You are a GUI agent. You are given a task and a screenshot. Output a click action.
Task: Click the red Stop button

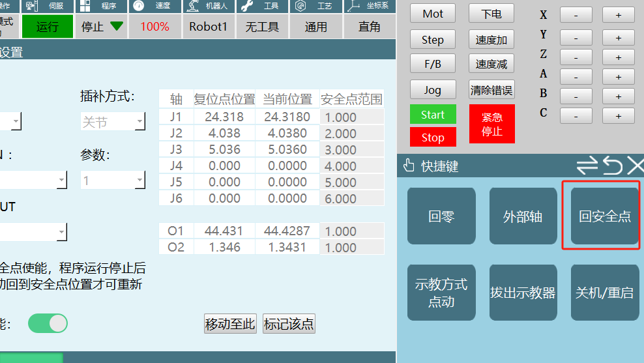pos(433,137)
